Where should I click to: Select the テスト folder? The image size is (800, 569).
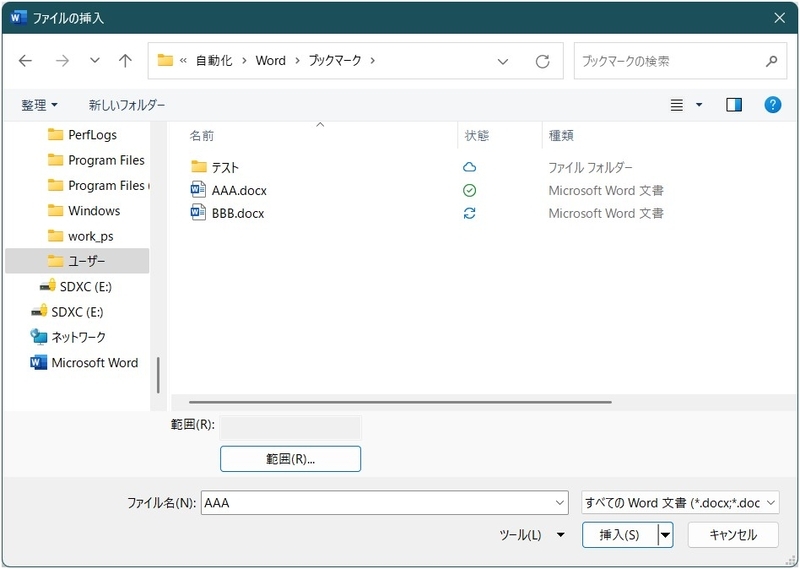point(215,167)
